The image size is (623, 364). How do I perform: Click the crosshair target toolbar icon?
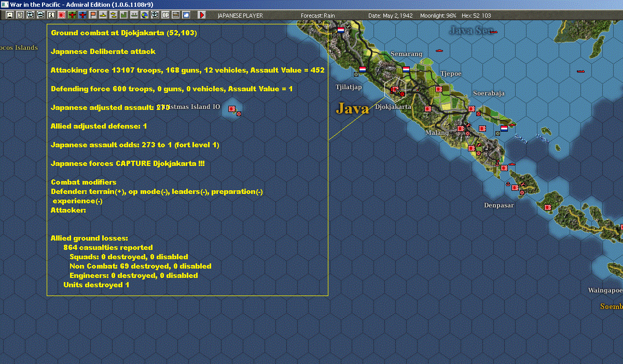click(155, 15)
